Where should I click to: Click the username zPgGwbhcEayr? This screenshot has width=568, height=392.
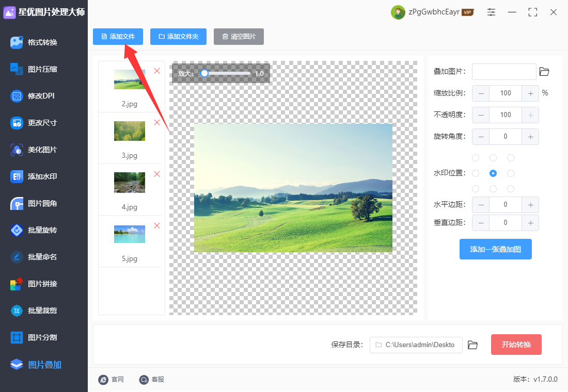coord(434,12)
